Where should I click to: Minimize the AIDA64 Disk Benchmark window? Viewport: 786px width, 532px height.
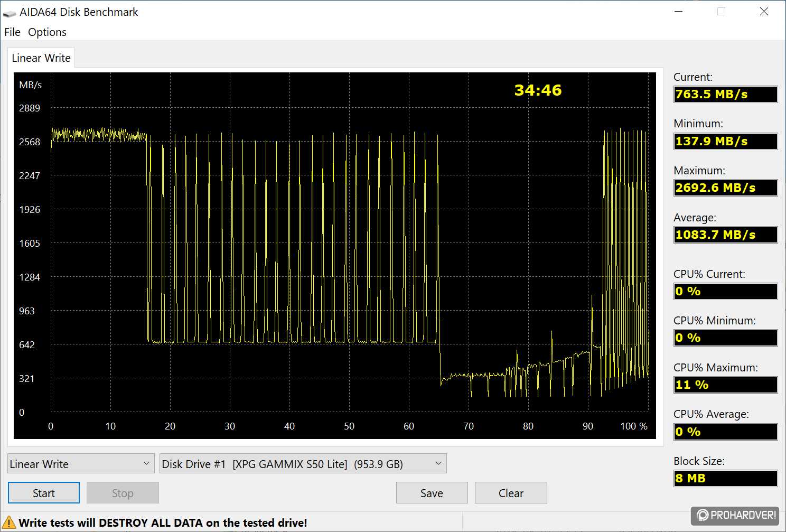pyautogui.click(x=679, y=12)
